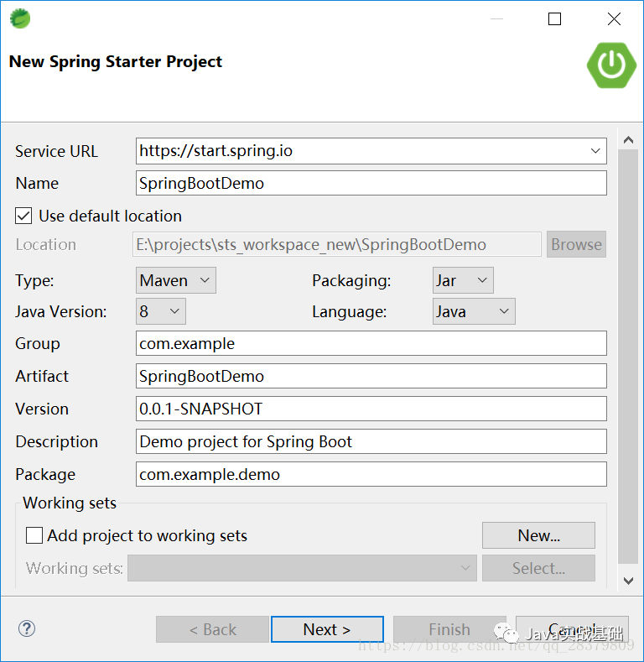The width and height of the screenshot is (644, 662).
Task: Click the New... working set button
Action: coord(539,535)
